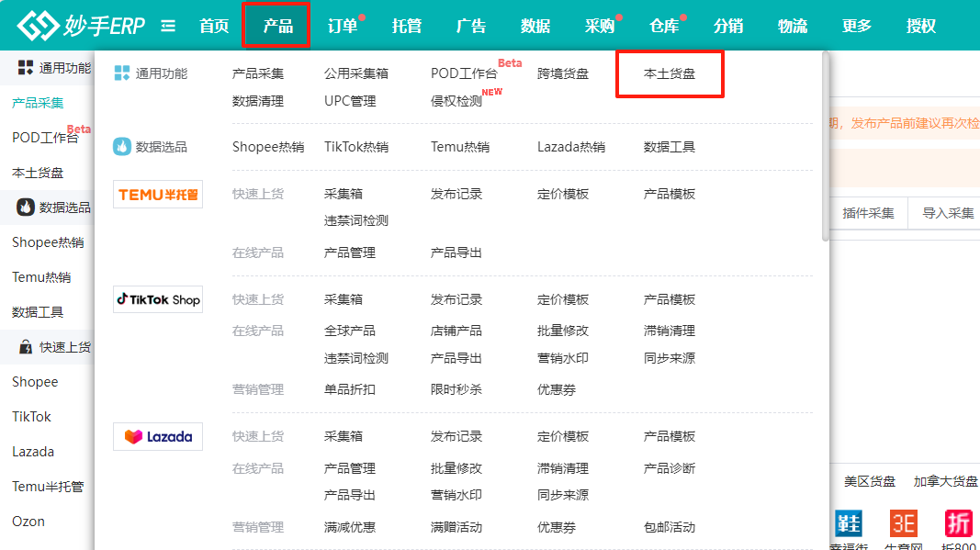This screenshot has height=550, width=980.
Task: Switch to the 加拿大货盘 tab
Action: 945,481
